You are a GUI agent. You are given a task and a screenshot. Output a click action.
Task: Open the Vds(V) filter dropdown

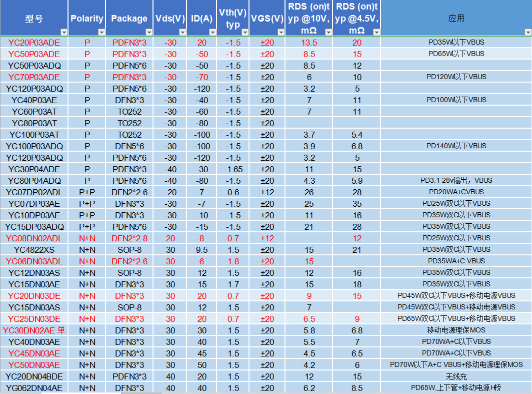[182, 32]
